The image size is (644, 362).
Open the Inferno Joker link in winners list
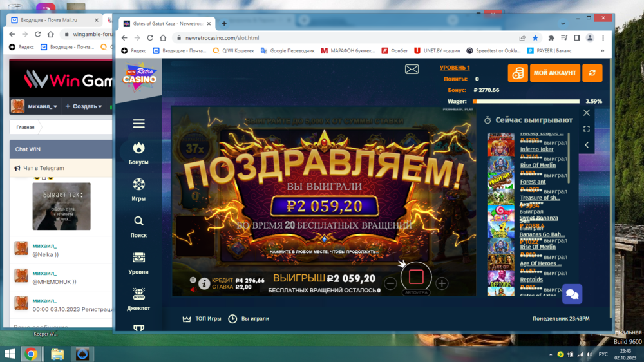coord(536,149)
